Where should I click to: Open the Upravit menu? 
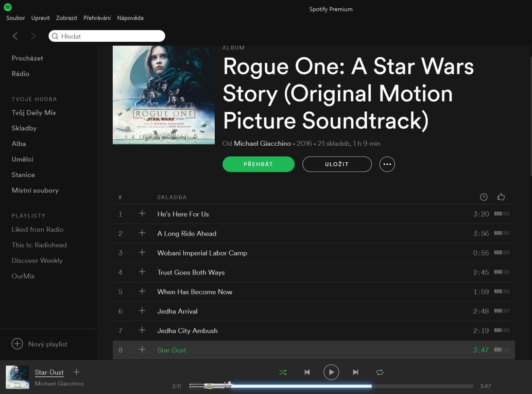coord(40,18)
